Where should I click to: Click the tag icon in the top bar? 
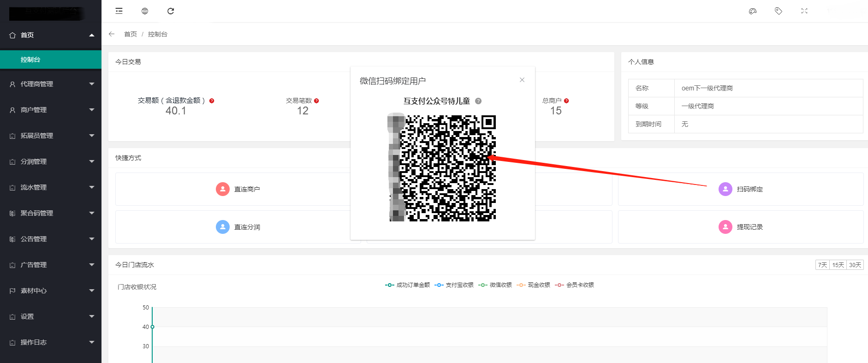coord(779,11)
